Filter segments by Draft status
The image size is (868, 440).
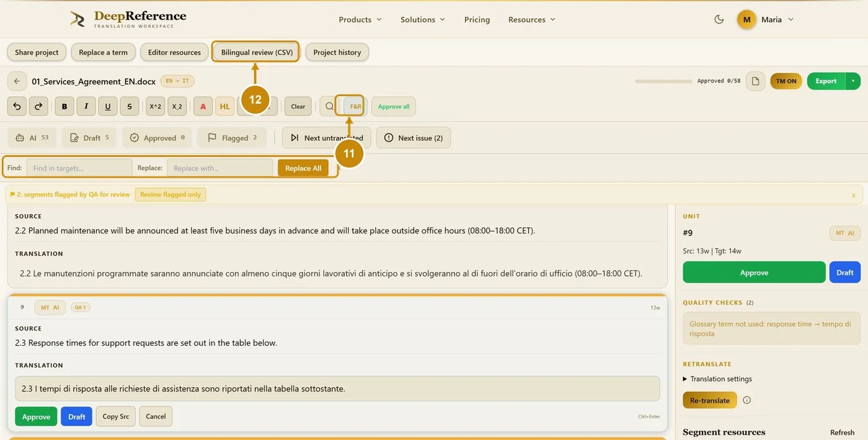(x=90, y=138)
